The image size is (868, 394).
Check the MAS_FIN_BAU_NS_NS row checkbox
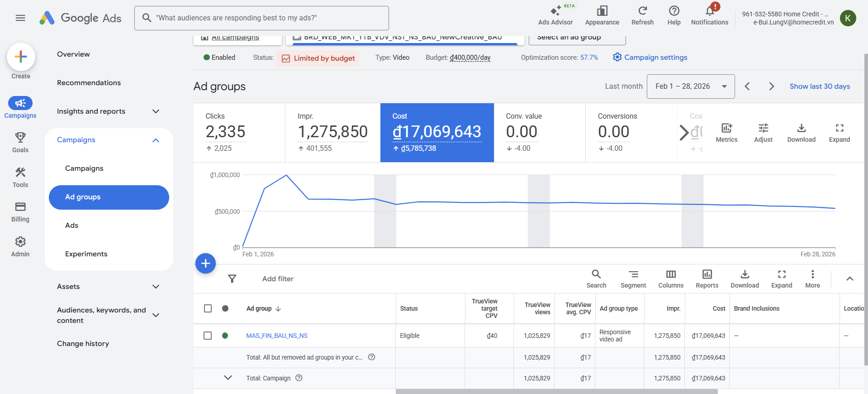click(x=208, y=336)
